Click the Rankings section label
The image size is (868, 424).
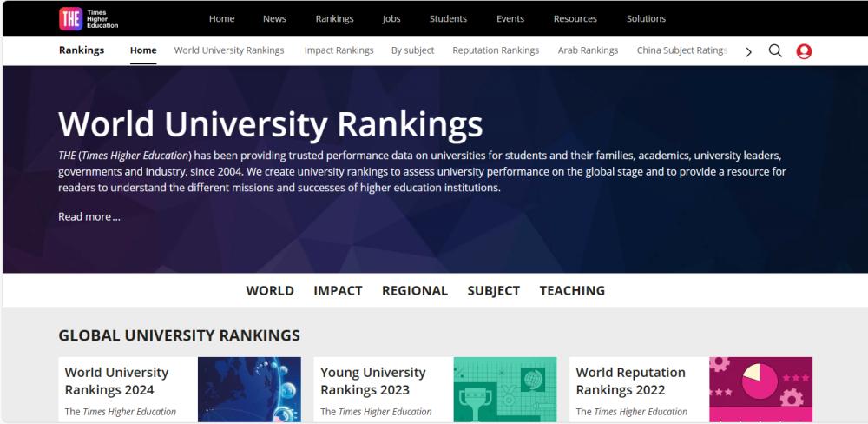82,50
